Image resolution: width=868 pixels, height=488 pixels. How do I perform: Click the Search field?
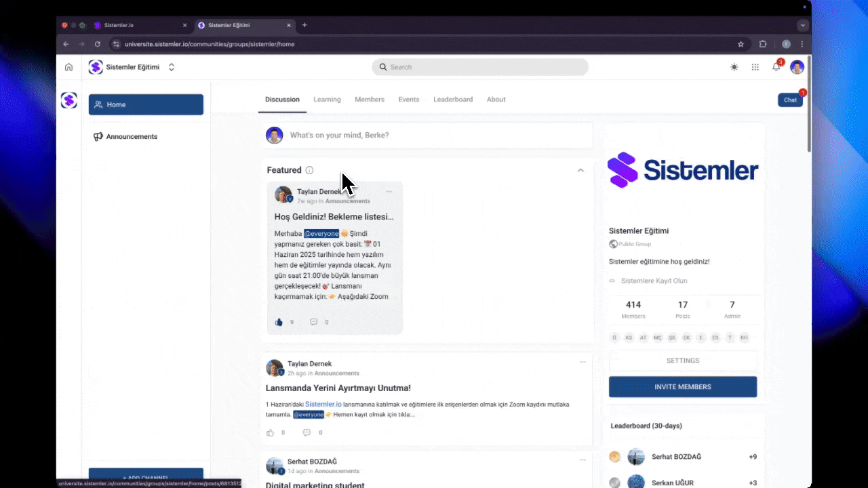[x=479, y=67]
